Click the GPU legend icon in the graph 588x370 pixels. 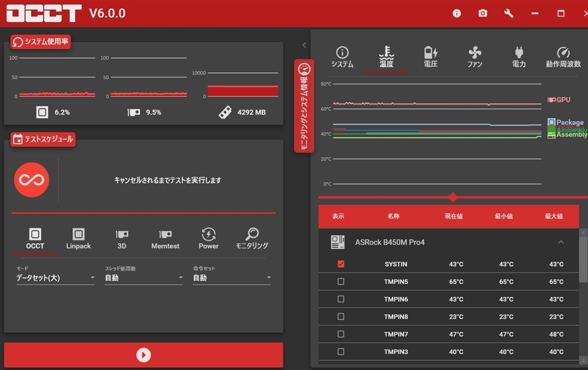pos(551,100)
